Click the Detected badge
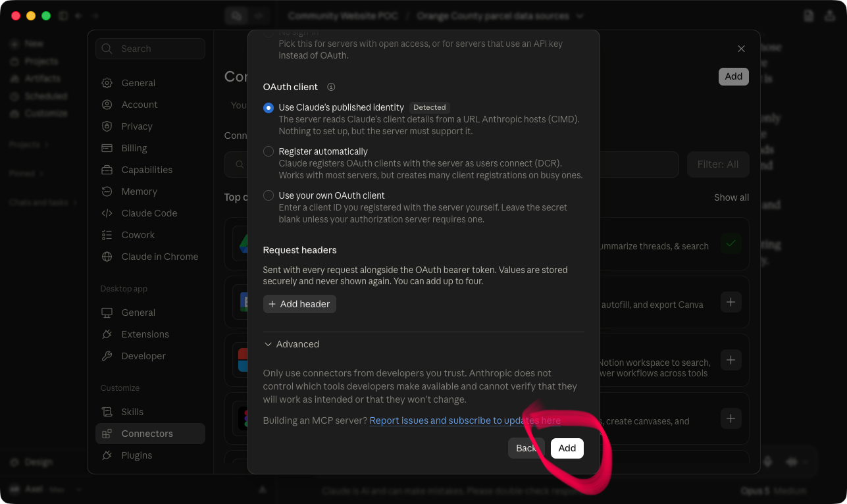 [430, 107]
